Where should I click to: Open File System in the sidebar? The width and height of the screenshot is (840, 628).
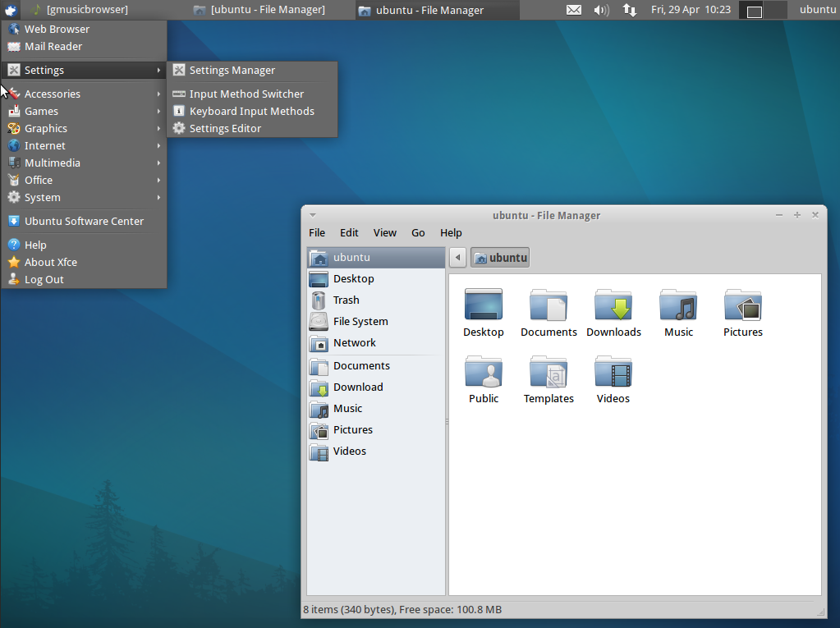coord(376,322)
